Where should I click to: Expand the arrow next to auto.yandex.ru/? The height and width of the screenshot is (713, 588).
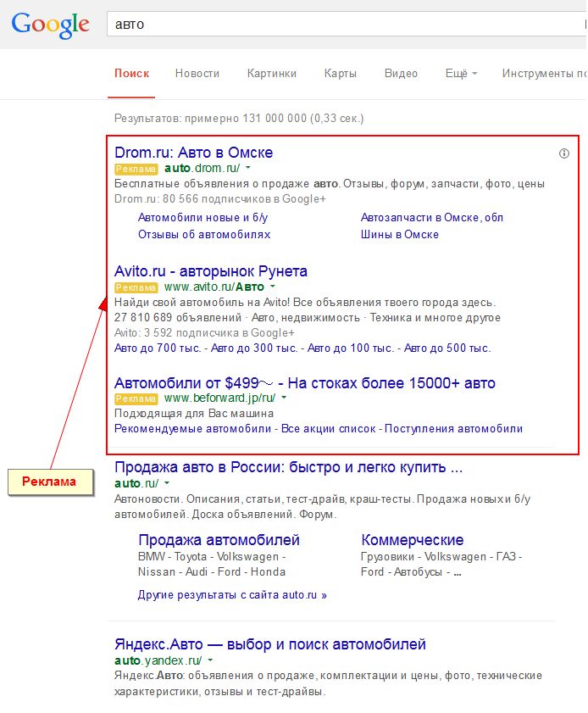pyautogui.click(x=210, y=660)
